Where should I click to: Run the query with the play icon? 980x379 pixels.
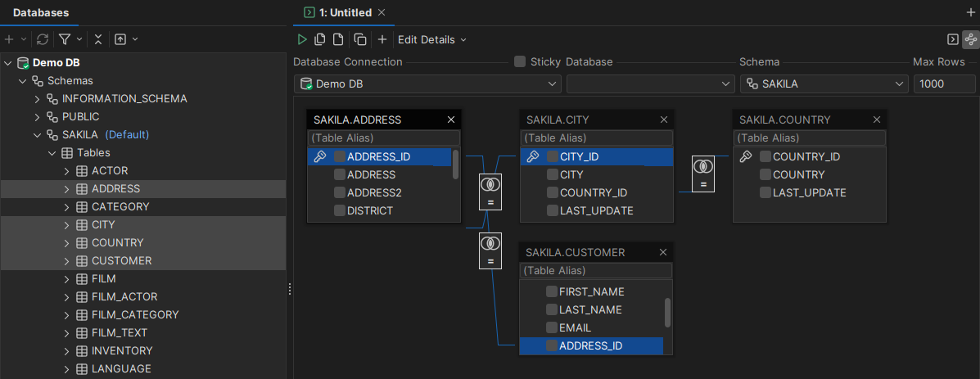pyautogui.click(x=302, y=39)
